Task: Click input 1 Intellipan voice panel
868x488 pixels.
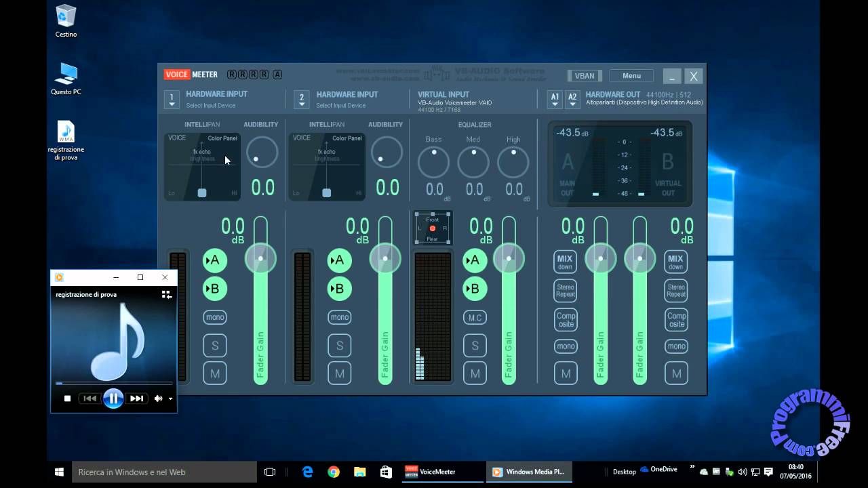Action: tap(202, 166)
